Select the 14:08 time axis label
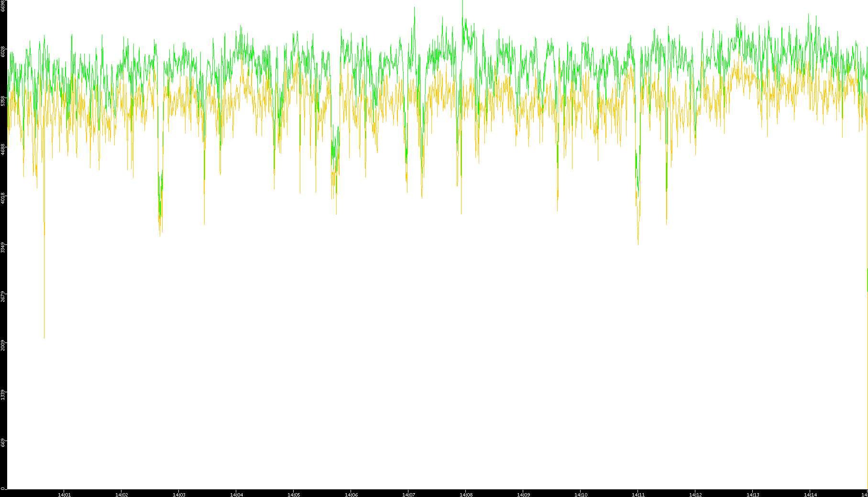This screenshot has height=497, width=868. pos(466,495)
